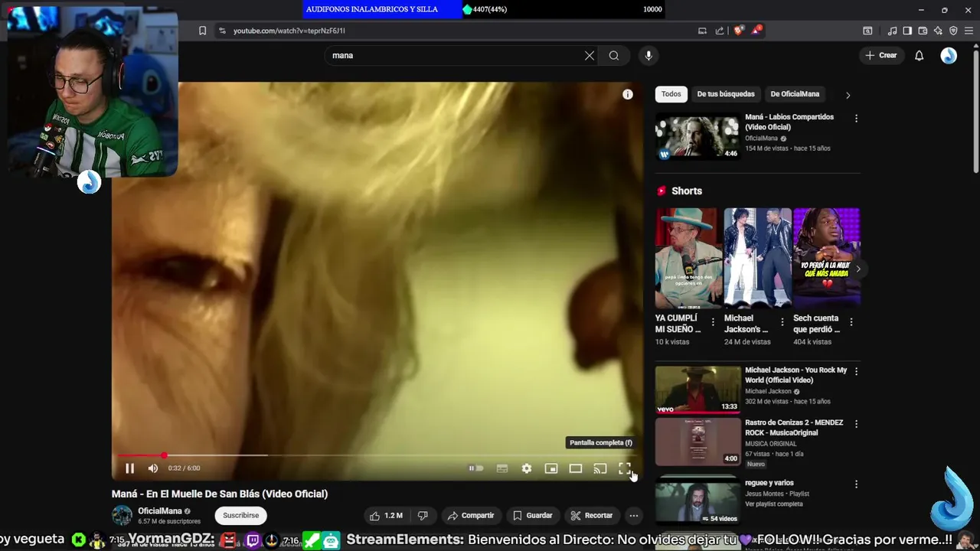Screen dimensions: 980x551
Task: Click the youtube.com address bar URL
Action: pos(289,31)
